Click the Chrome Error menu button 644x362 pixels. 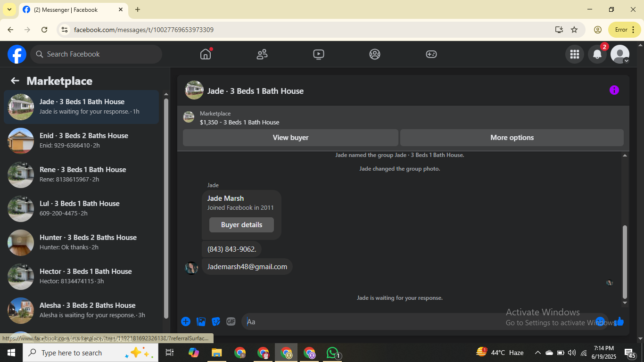click(x=625, y=30)
